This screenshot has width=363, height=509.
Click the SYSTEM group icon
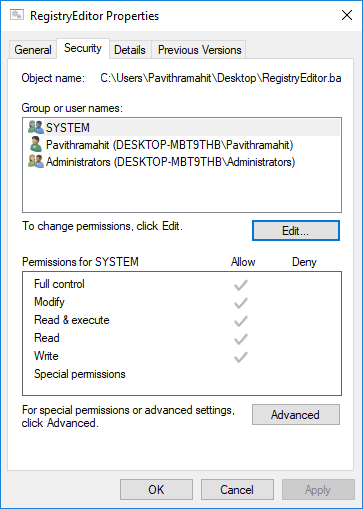[36, 127]
